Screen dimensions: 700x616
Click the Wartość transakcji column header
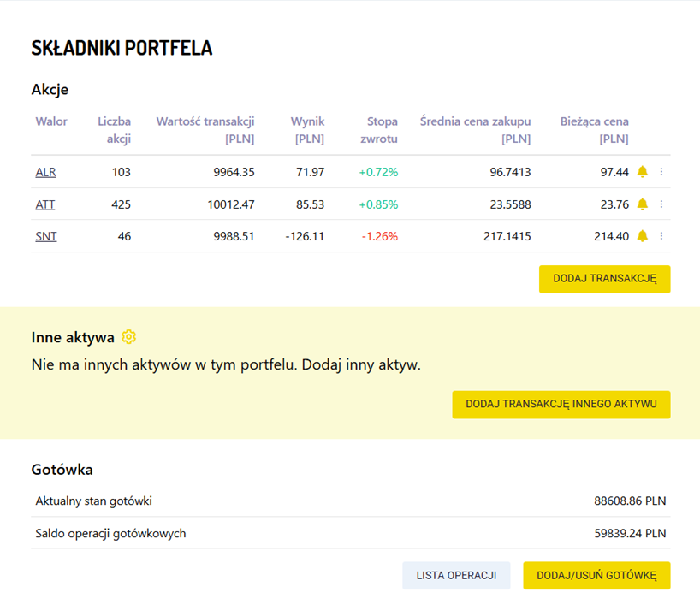pyautogui.click(x=205, y=130)
